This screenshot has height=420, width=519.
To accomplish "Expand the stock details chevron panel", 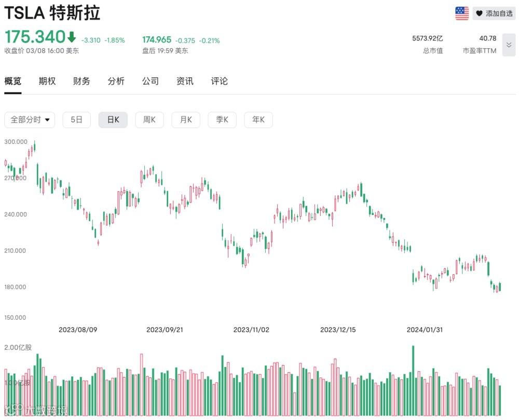I will point(509,45).
